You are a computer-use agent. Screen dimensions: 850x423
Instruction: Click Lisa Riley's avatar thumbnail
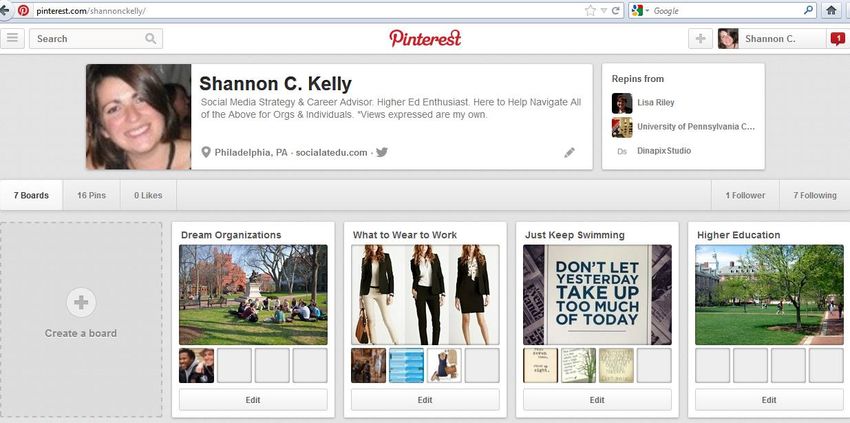pos(622,103)
